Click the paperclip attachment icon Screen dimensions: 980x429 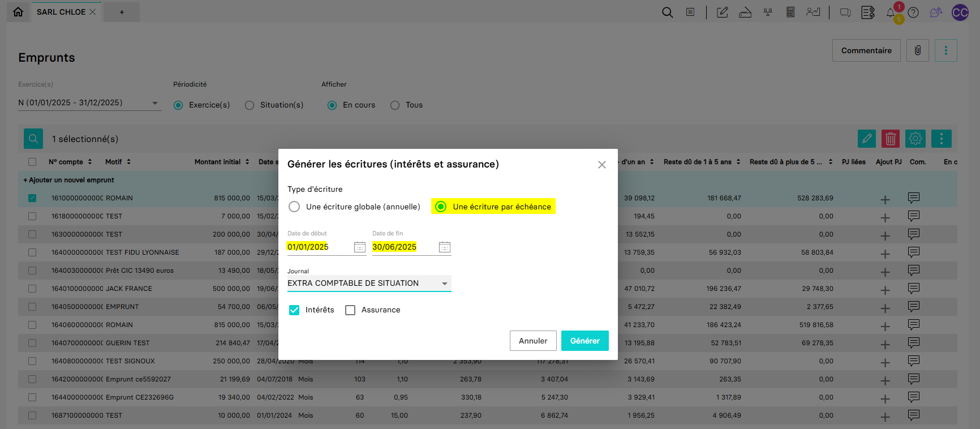(917, 50)
